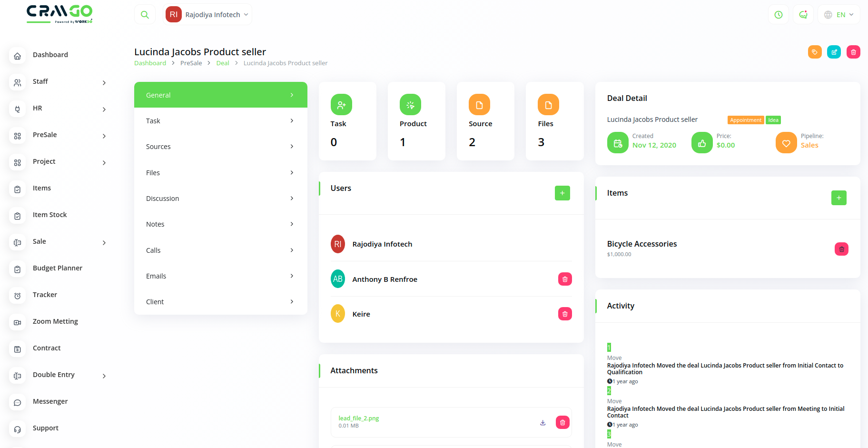Open the chat notifications icon in header
This screenshot has width=868, height=448.
click(803, 15)
